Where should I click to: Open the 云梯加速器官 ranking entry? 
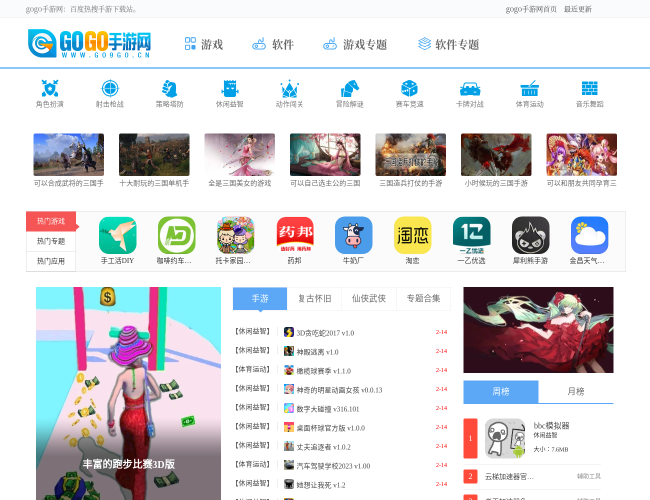pyautogui.click(x=509, y=477)
